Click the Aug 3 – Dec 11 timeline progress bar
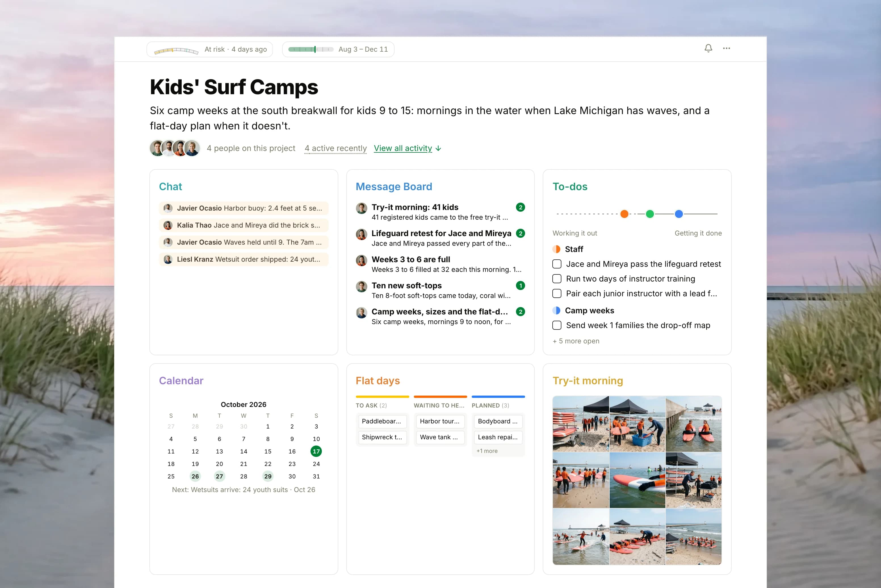The image size is (881, 588). (x=311, y=49)
